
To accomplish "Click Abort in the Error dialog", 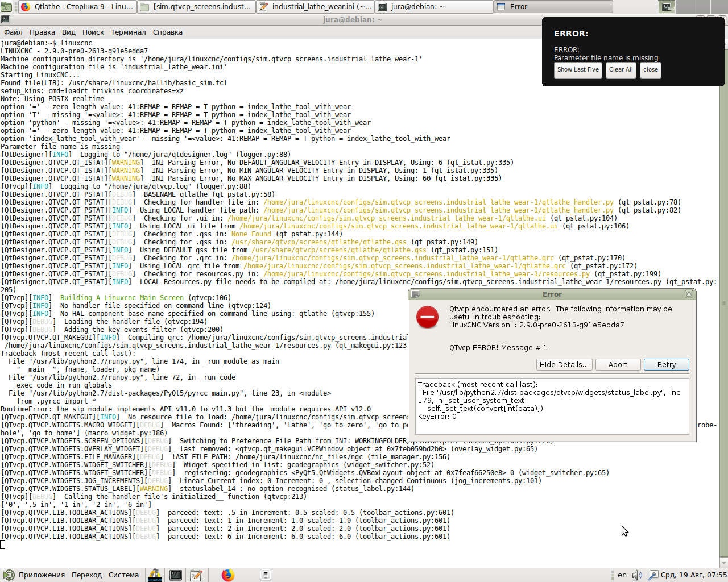I will [618, 365].
